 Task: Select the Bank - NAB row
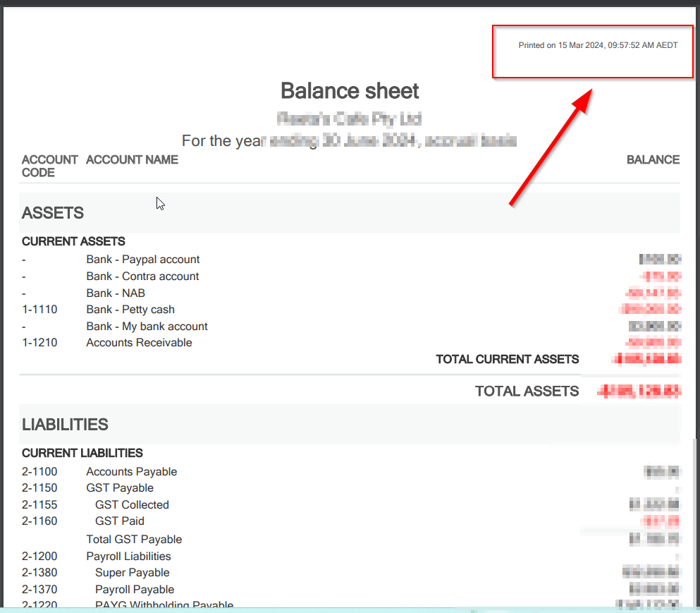tap(350, 293)
